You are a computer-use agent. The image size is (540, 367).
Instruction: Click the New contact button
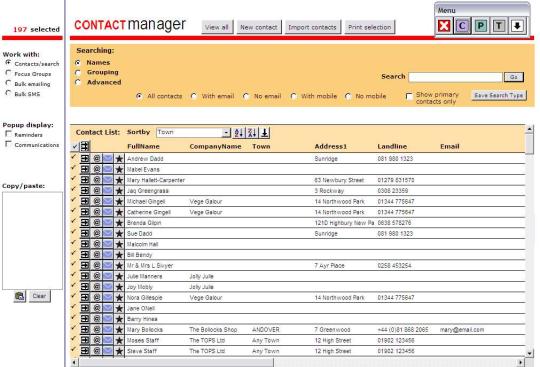tap(259, 27)
